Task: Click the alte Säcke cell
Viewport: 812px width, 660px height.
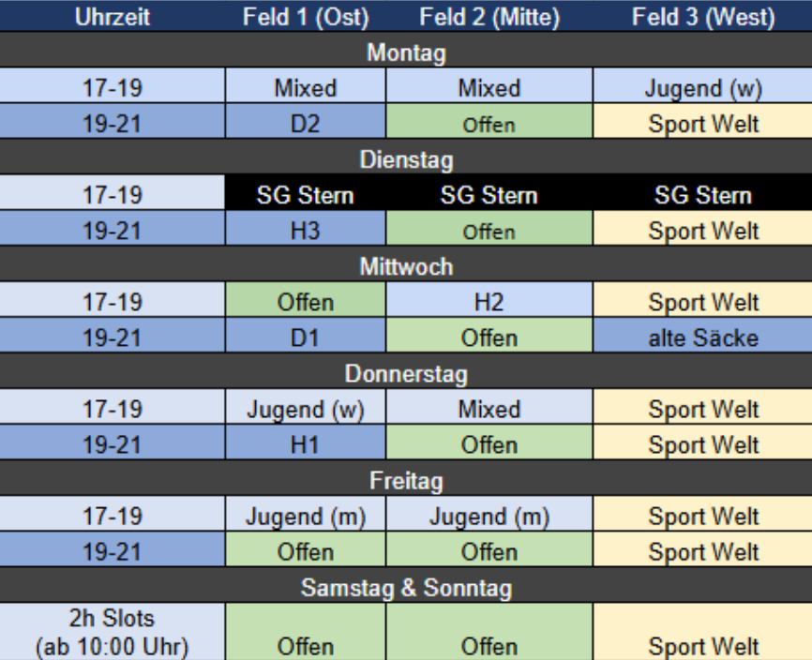Action: (x=702, y=337)
